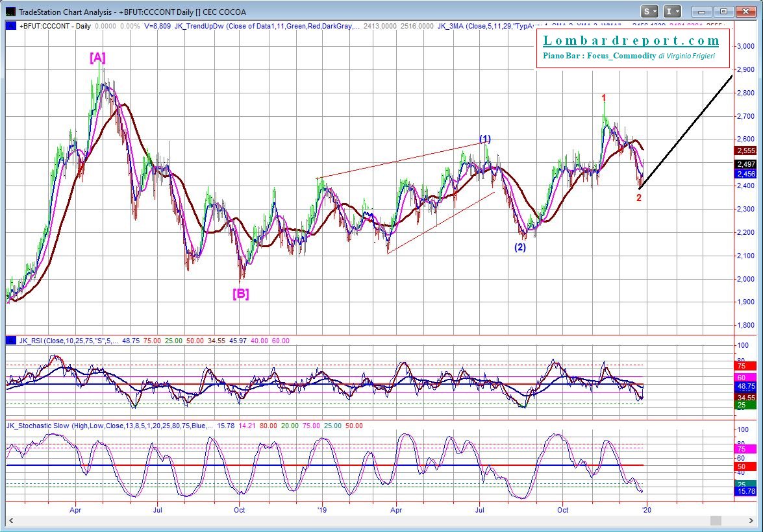
Task: Click the '19 date label on time axis
Action: point(321,510)
